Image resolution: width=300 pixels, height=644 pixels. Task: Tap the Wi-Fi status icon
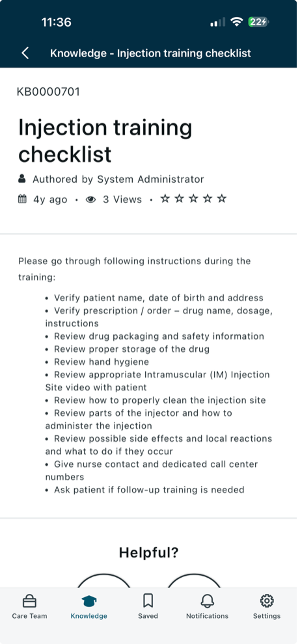237,21
